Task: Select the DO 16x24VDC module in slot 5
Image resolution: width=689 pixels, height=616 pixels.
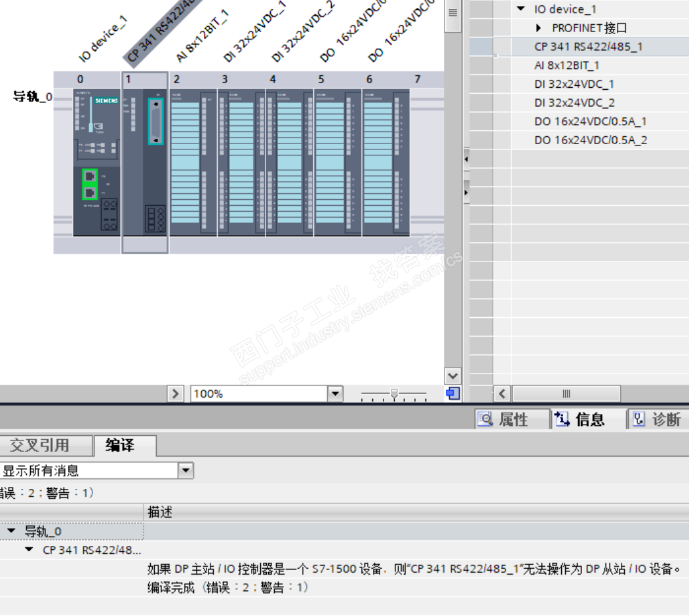Action: (338, 163)
